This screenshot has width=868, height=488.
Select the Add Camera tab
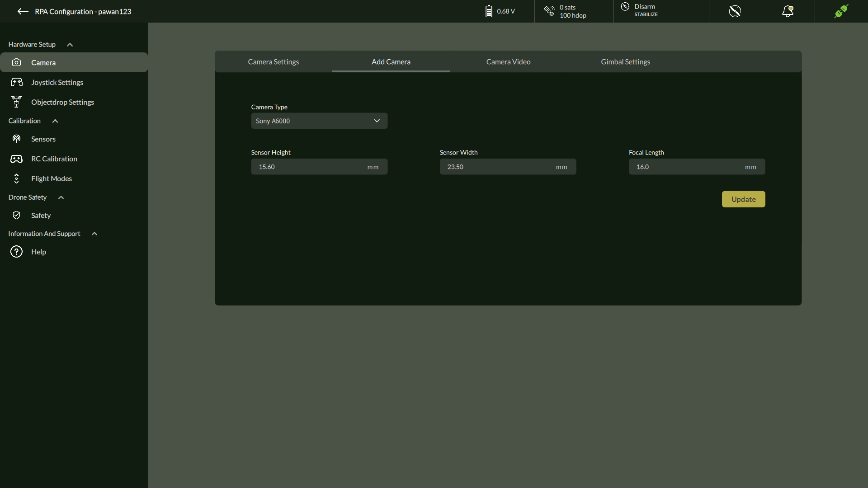391,62
